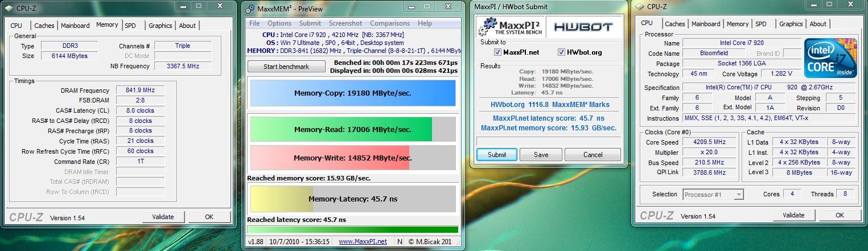
Task: Click Save in HWbot Submit dialog
Action: click(541, 155)
